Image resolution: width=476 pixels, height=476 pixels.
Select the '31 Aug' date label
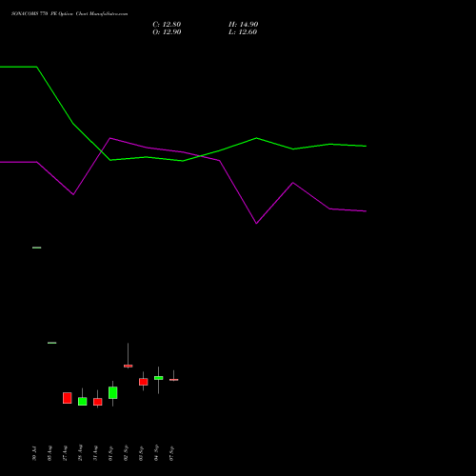tap(95, 453)
